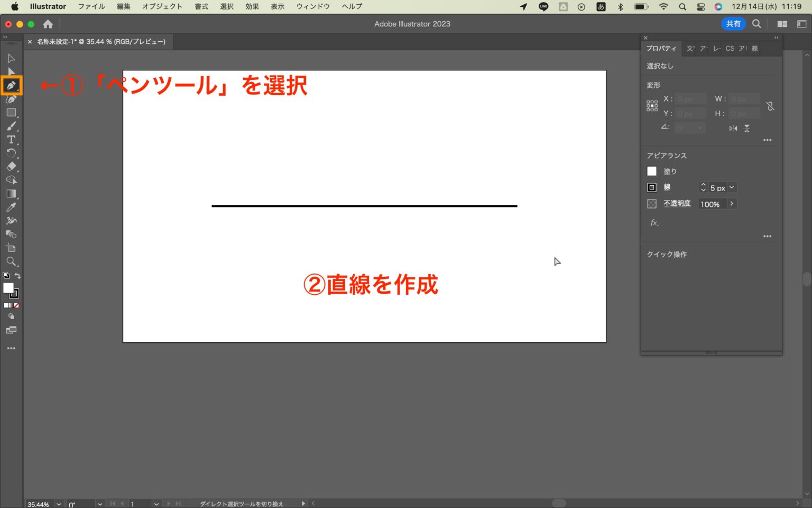Select the Rectangle tool
This screenshot has width=812, height=508.
11,113
